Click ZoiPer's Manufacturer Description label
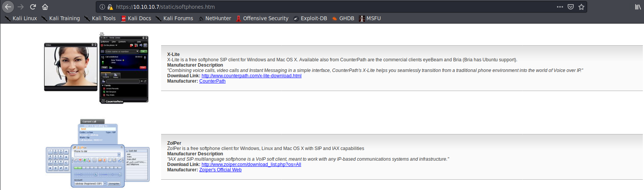 point(195,154)
